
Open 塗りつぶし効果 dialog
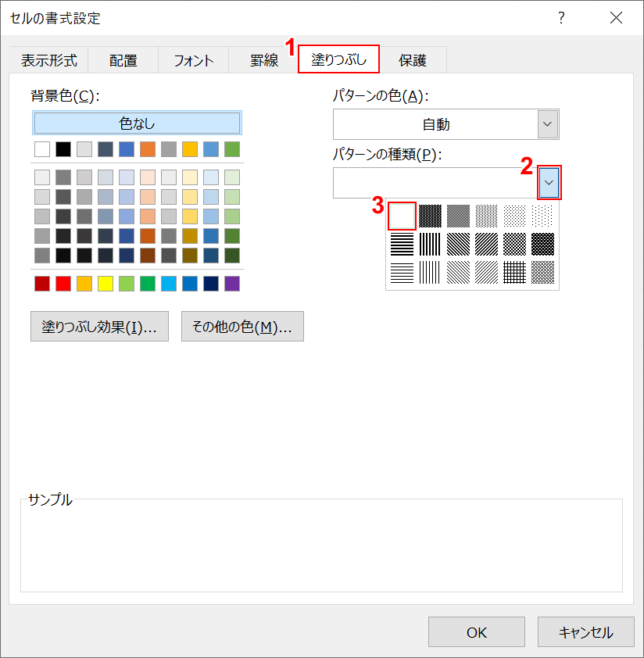[99, 327]
